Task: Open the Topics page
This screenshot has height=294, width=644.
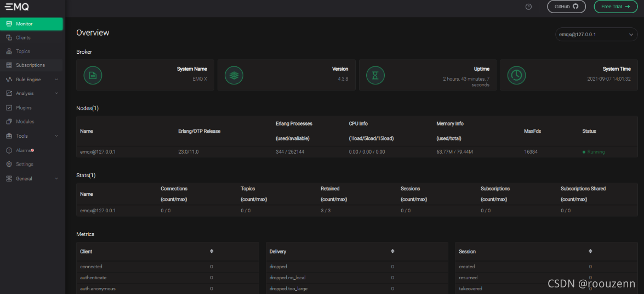Action: pos(32,52)
